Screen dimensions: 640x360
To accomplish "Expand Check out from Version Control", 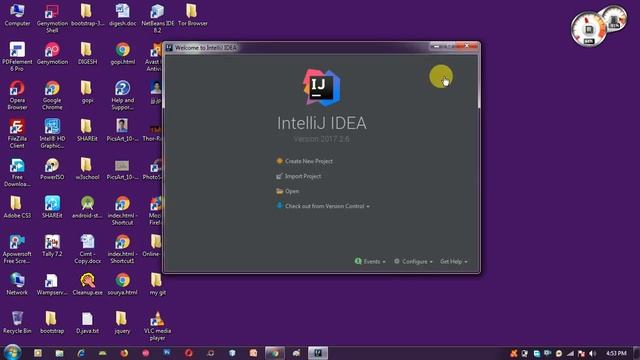I will click(x=327, y=206).
